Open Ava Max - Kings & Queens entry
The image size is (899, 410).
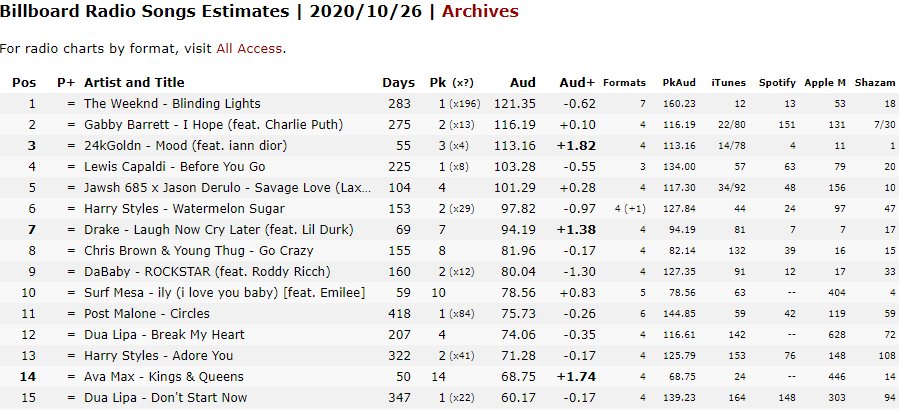coord(163,377)
